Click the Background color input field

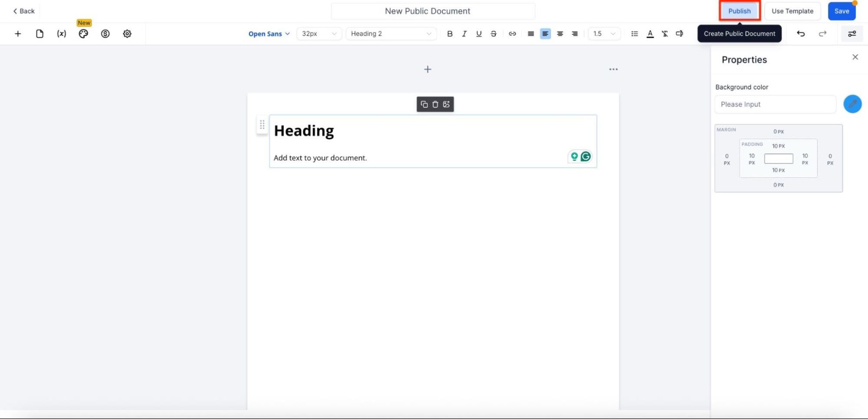click(775, 104)
